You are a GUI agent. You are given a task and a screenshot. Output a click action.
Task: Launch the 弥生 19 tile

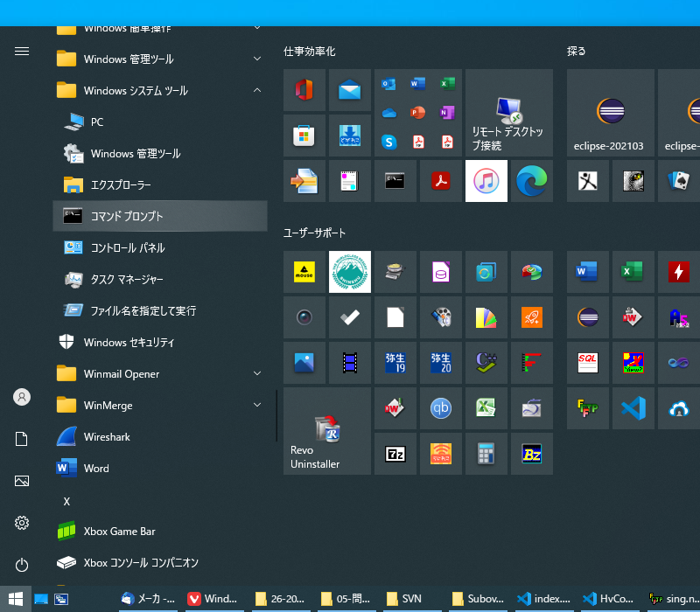[395, 363]
